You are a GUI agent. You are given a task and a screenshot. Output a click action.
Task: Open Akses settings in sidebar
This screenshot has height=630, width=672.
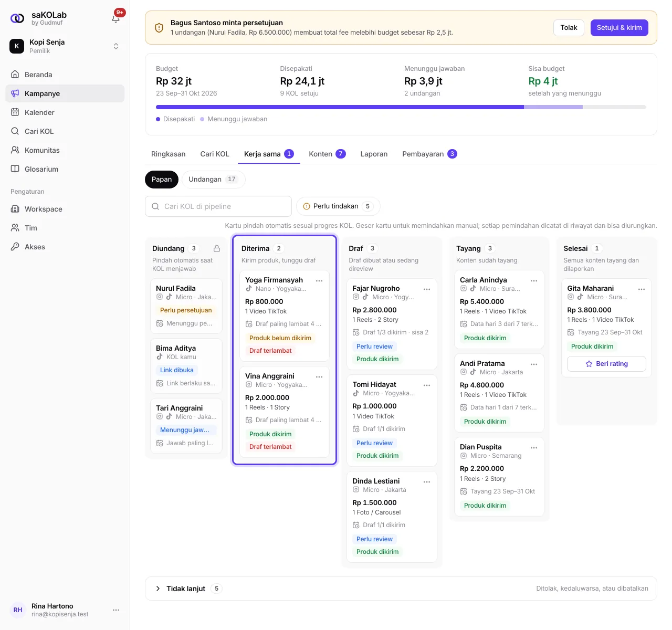65,247
